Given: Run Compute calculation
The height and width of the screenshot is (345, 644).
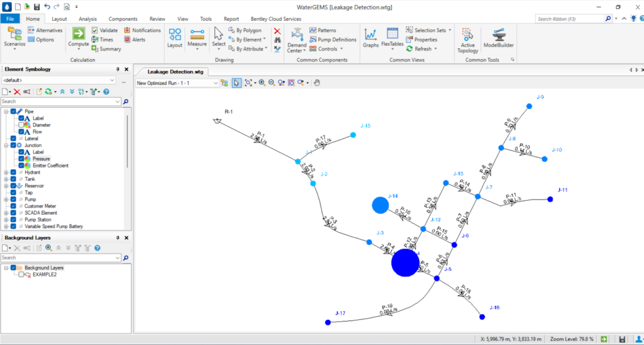Looking at the screenshot, I should [79, 38].
